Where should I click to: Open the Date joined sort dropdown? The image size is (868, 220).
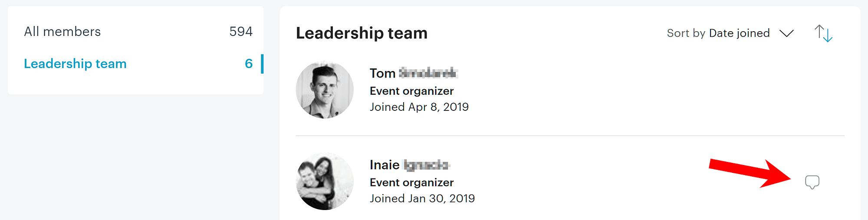(739, 33)
